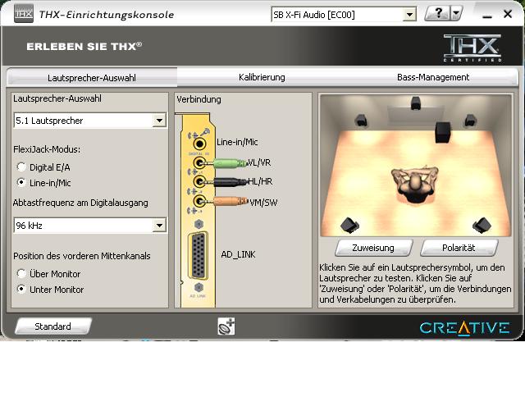Click the Zuweisung button
Screen dimensions: 525x420
click(x=373, y=248)
